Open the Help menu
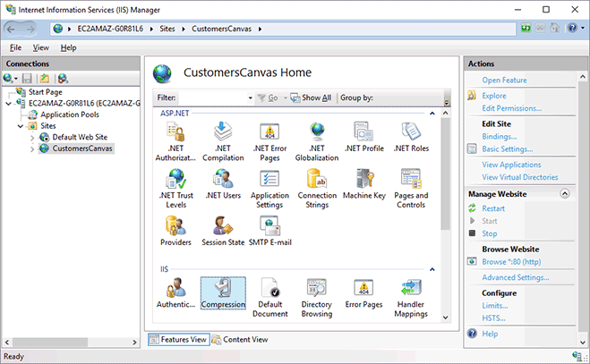Screen dimensions: 590x364 click(68, 47)
